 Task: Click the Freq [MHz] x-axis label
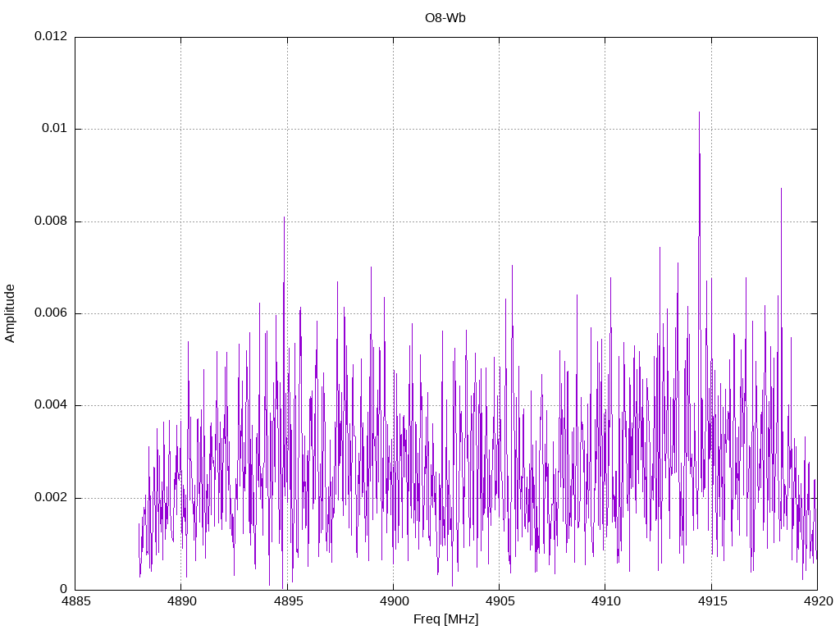click(x=445, y=619)
